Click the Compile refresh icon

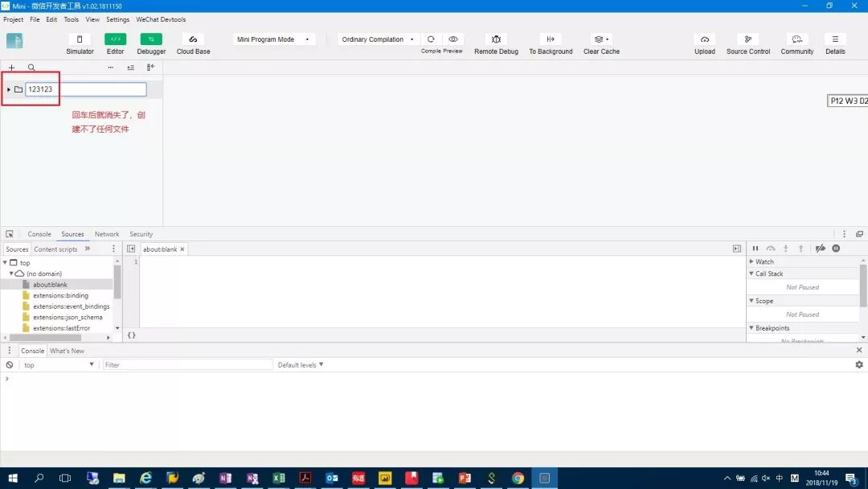[x=431, y=39]
